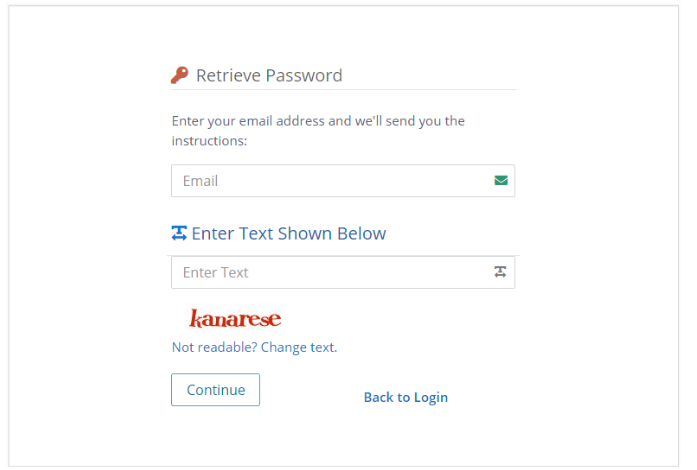The height and width of the screenshot is (470, 697).
Task: Click the text-width icon beside Enter Text heading
Action: 179,233
